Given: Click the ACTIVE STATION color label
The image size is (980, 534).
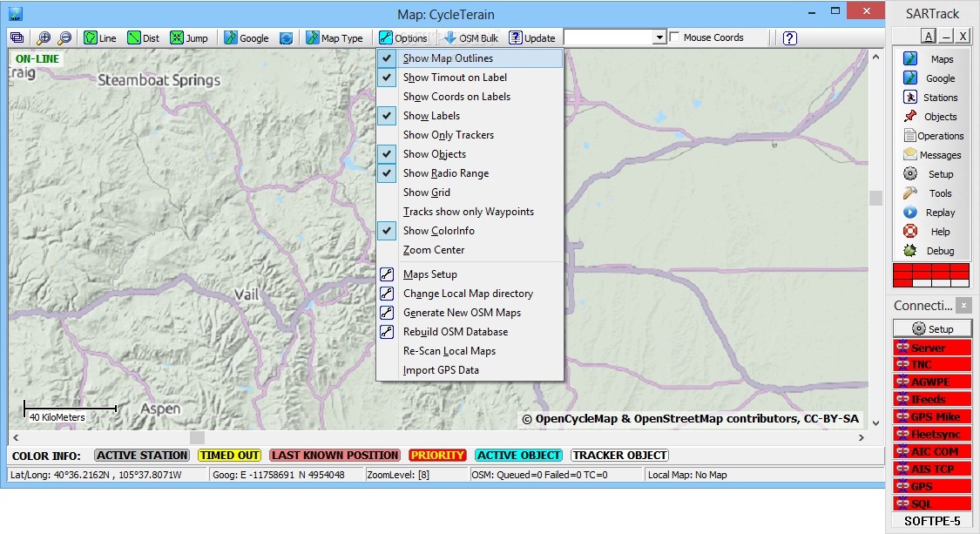Looking at the screenshot, I should (142, 456).
